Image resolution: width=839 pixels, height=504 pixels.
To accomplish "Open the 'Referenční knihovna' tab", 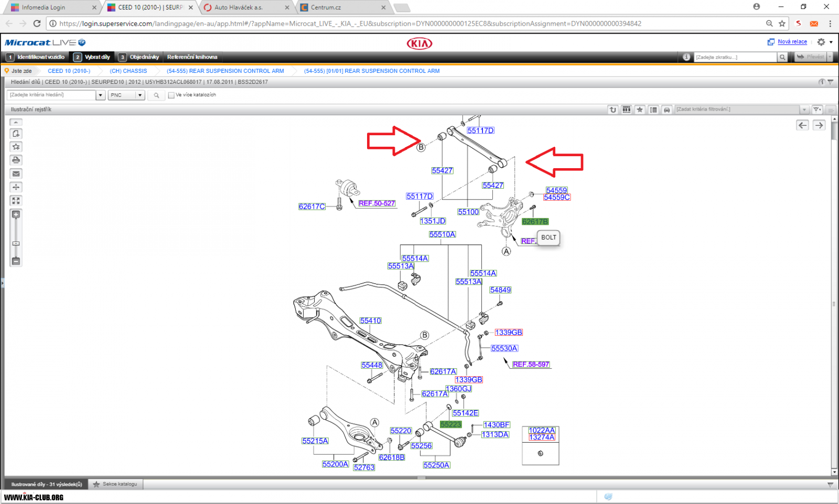I will click(x=192, y=57).
